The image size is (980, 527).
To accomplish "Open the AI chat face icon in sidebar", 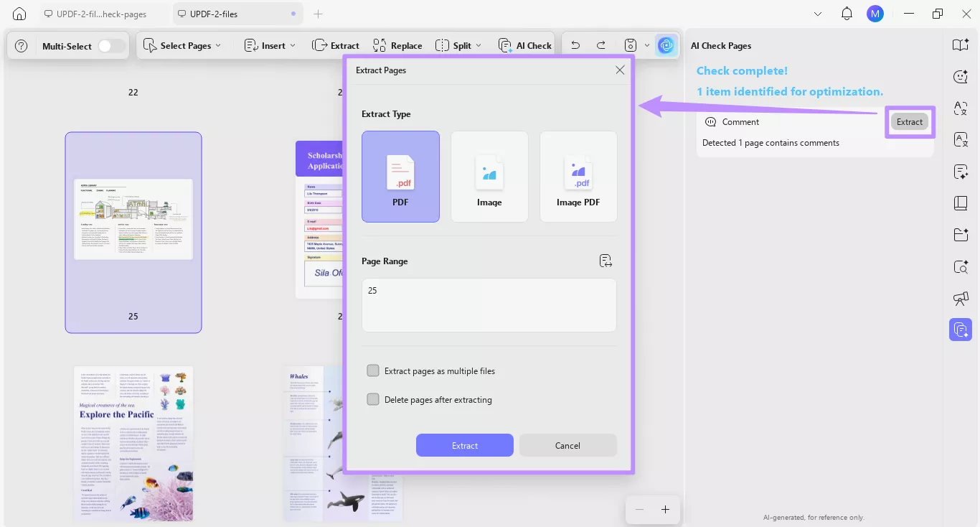I will tap(961, 77).
